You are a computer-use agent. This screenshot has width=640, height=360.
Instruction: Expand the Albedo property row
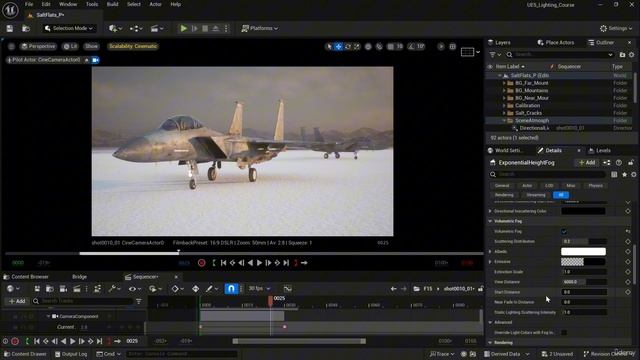point(490,251)
